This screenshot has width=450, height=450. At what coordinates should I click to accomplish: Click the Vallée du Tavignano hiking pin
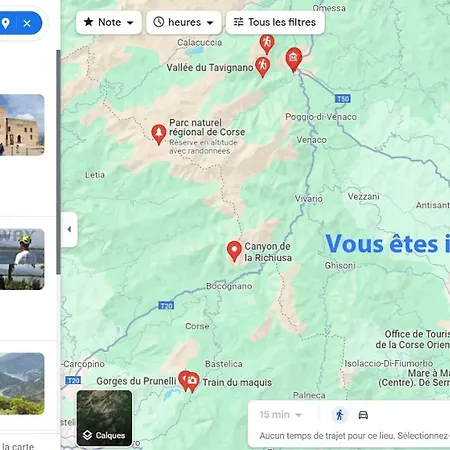pos(262,66)
